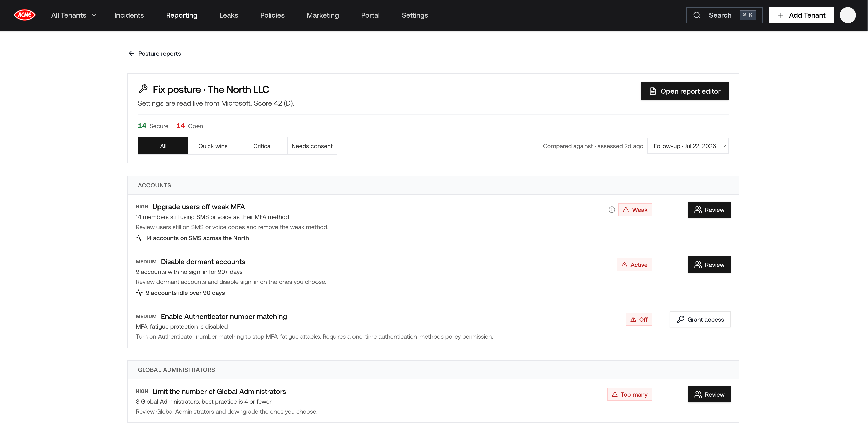Open the All Tenants dropdown
Screen dimensions: 868x433
pyautogui.click(x=74, y=15)
